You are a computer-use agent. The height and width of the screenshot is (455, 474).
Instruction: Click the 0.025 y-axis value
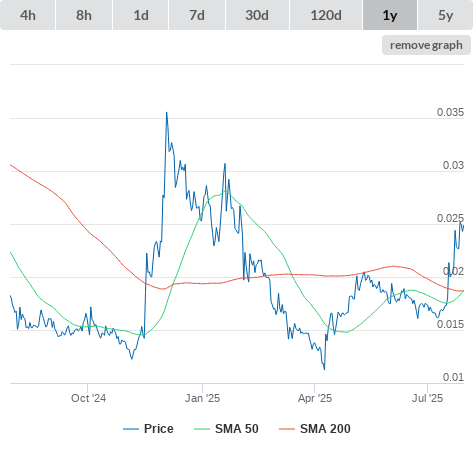point(450,218)
